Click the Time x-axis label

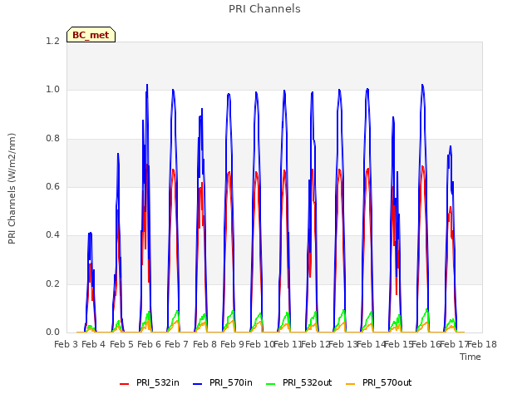(470, 357)
